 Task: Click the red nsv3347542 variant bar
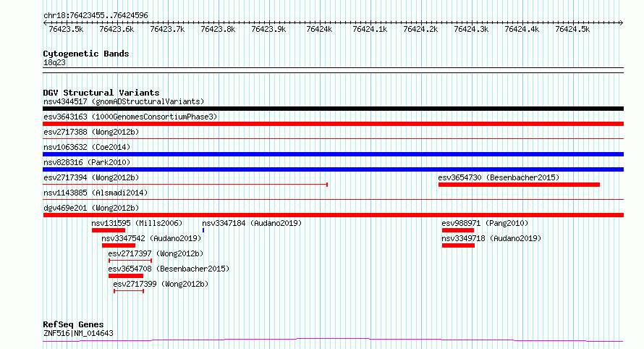coord(119,245)
